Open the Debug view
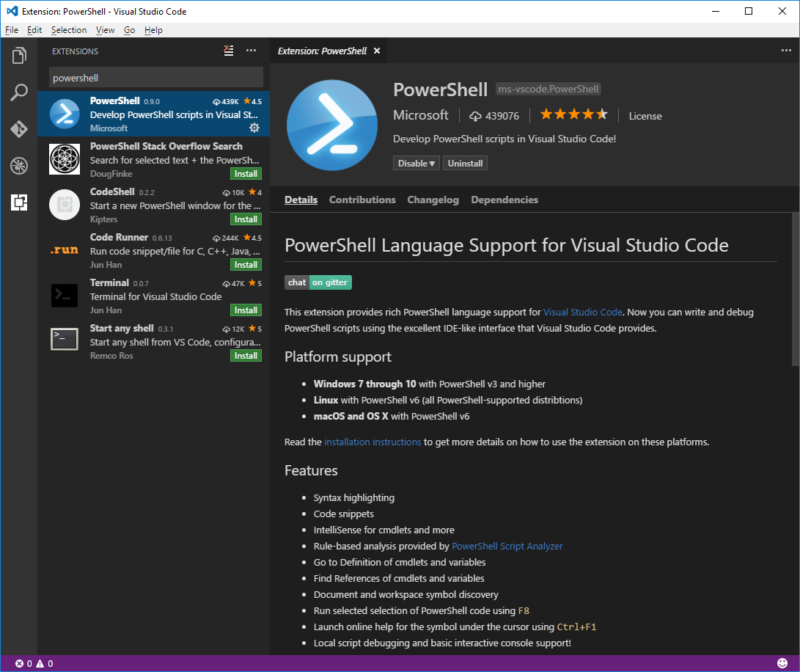Screen dimensions: 800x672 [18, 166]
